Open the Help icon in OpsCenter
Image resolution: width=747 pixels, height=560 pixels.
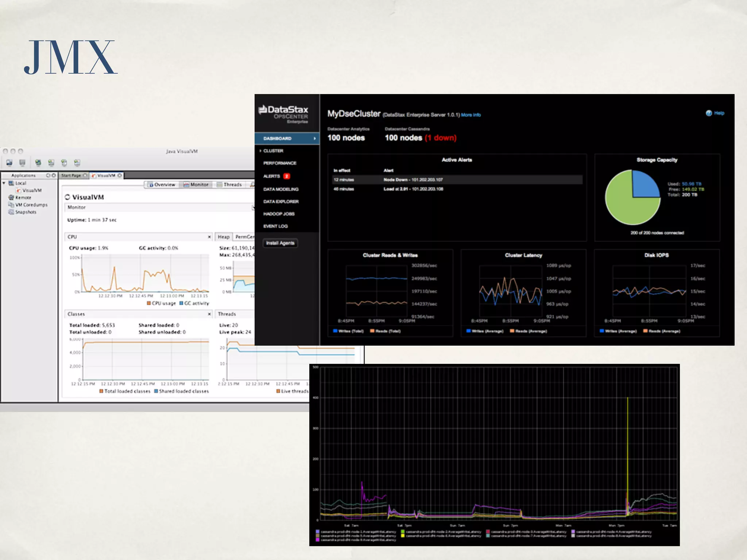pos(709,113)
